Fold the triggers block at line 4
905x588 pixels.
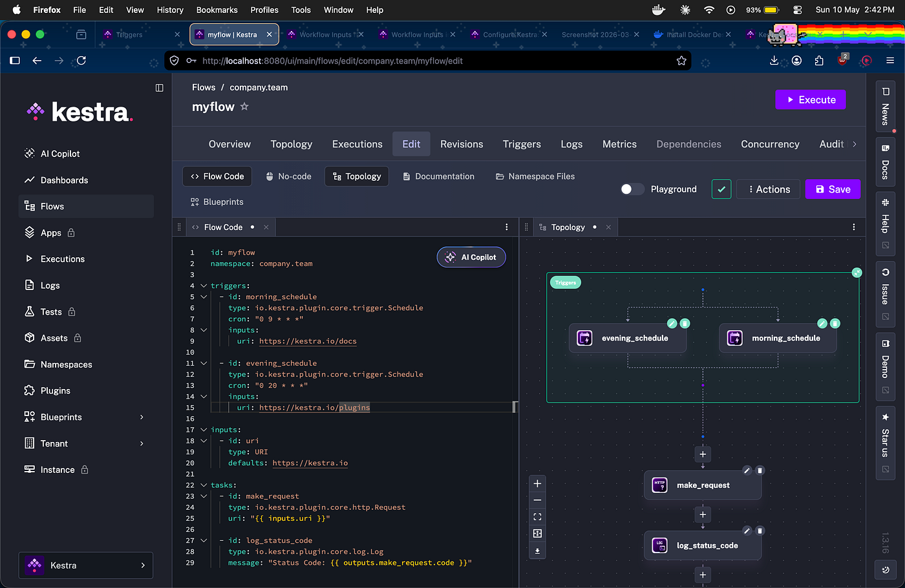coord(204,286)
